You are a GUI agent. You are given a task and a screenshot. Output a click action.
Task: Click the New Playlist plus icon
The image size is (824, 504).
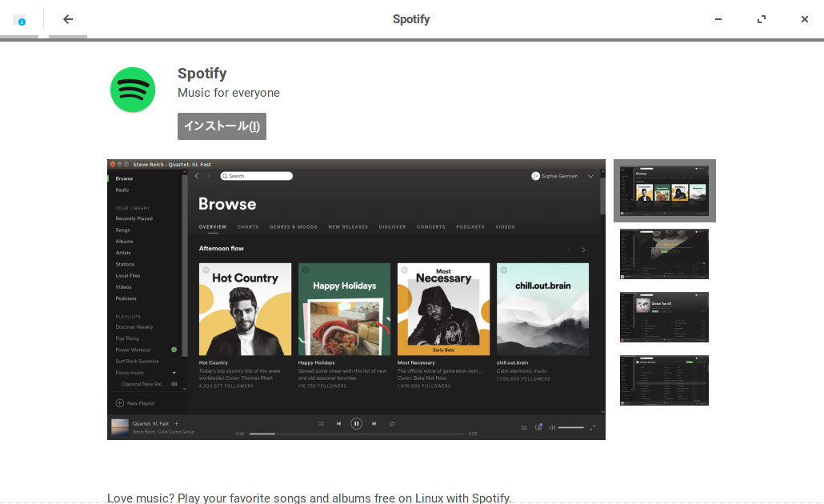click(120, 403)
